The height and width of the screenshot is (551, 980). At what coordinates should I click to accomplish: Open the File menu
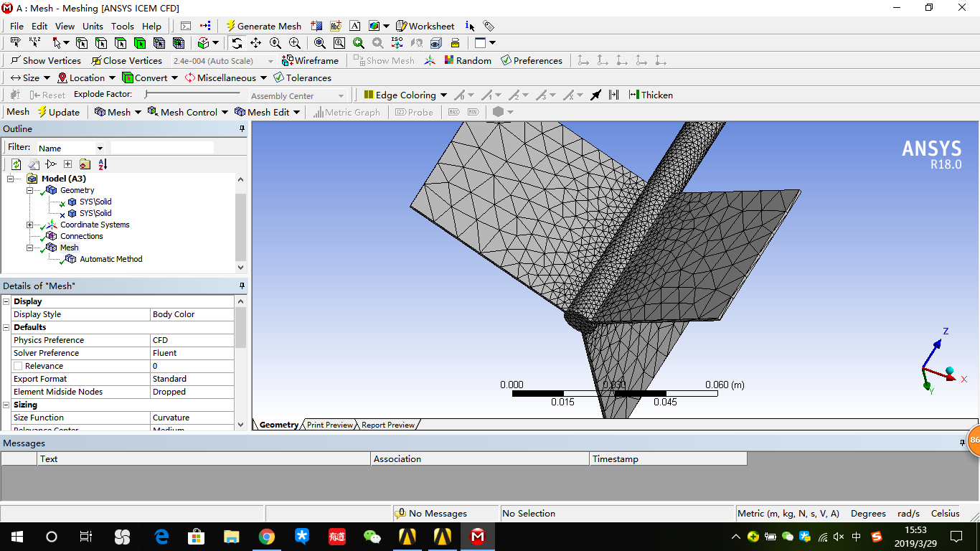17,26
